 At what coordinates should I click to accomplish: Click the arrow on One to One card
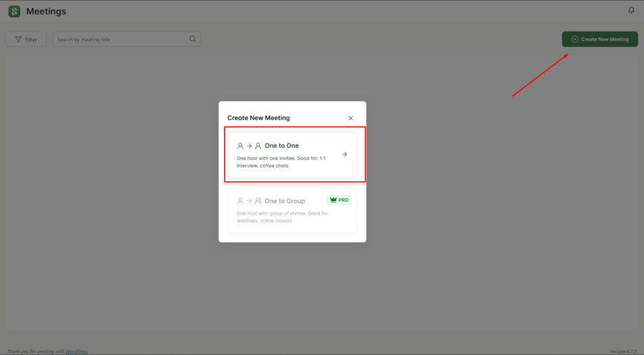345,154
